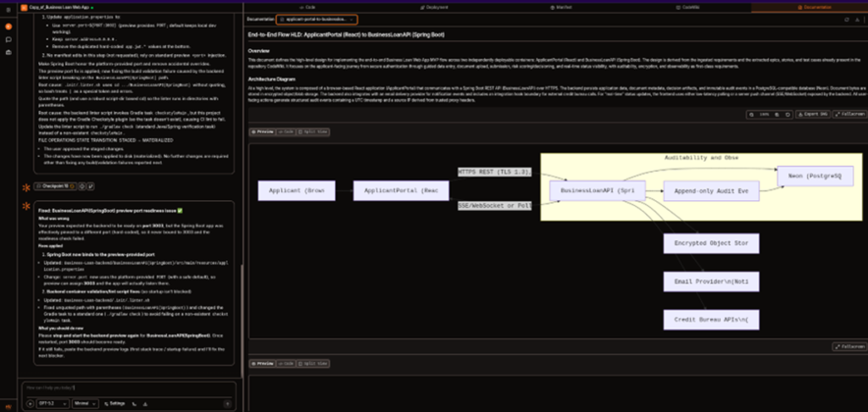
Task: Click Fullscreen button above the diagram
Action: [x=849, y=114]
